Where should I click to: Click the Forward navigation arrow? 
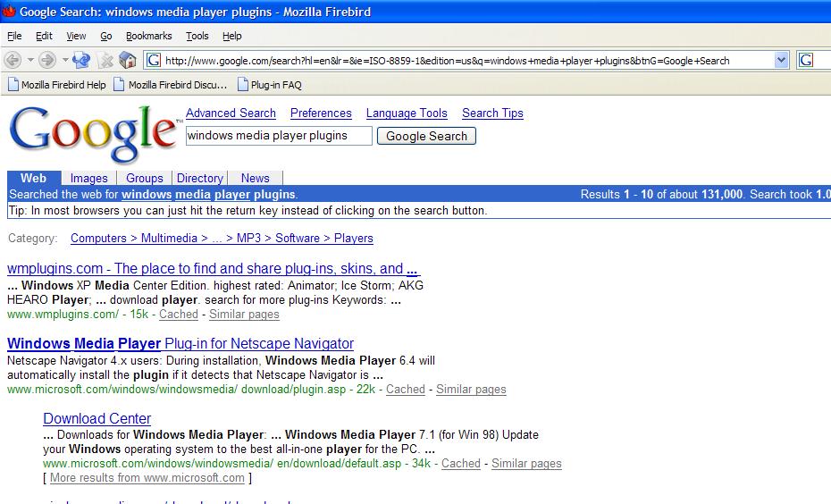pyautogui.click(x=47, y=61)
